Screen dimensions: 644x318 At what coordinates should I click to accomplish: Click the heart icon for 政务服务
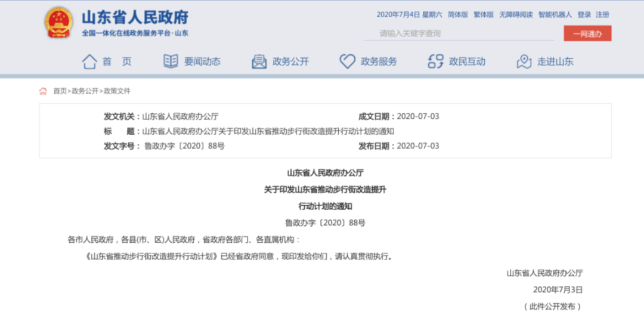tap(347, 61)
